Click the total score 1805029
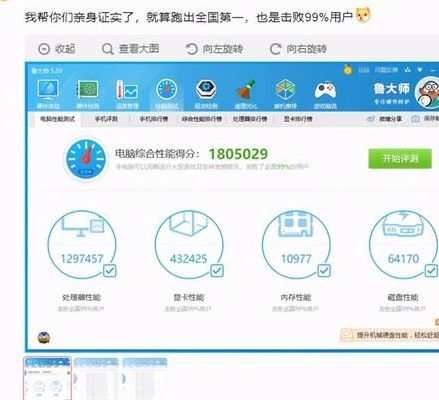Viewport: 439px width, 400px height. click(x=238, y=154)
